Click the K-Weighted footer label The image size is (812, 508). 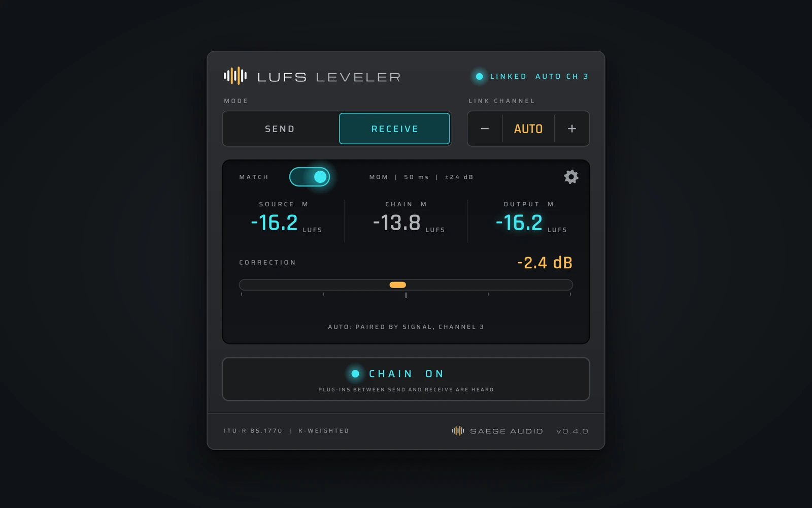pyautogui.click(x=324, y=431)
